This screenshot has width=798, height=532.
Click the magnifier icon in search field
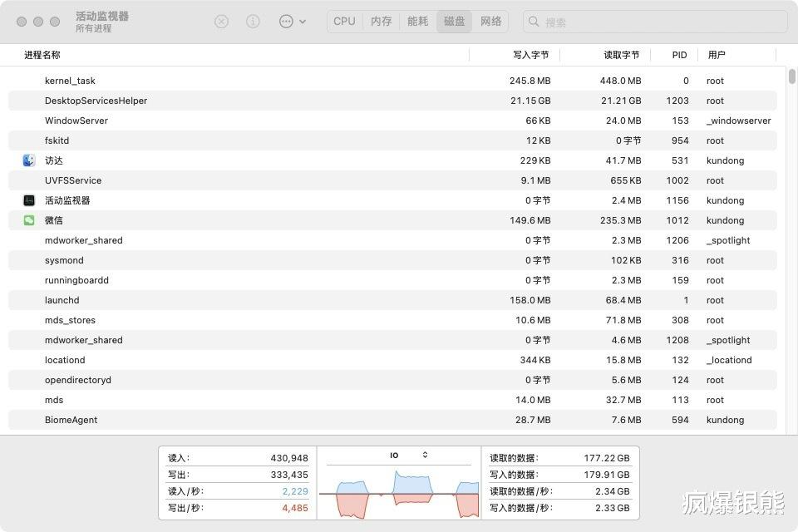(x=534, y=22)
